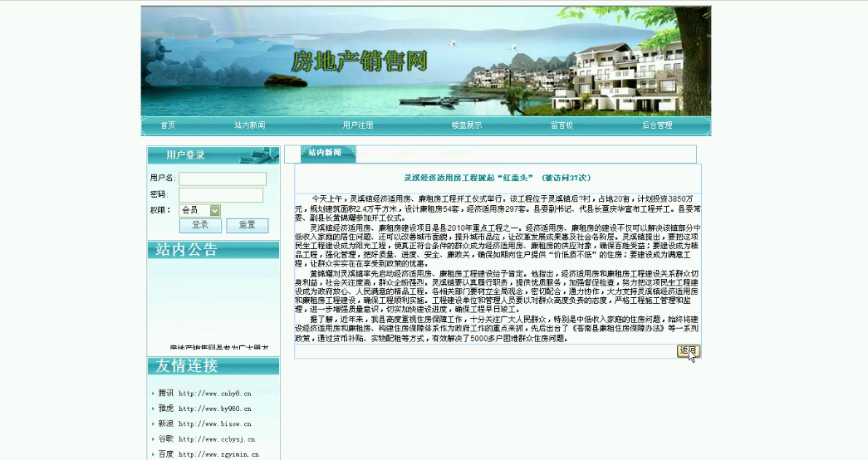Open the 谷歌 friendly link
The height and width of the screenshot is (460, 868).
tap(165, 439)
